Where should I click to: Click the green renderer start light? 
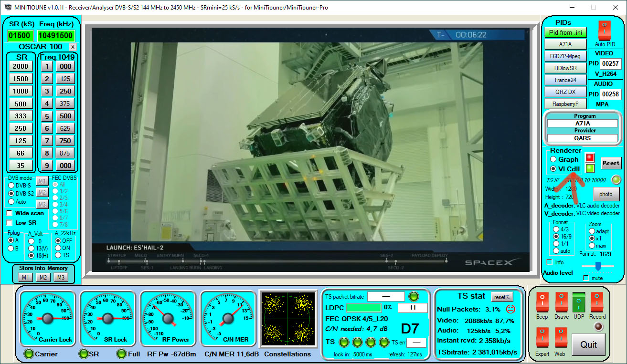[x=590, y=168]
